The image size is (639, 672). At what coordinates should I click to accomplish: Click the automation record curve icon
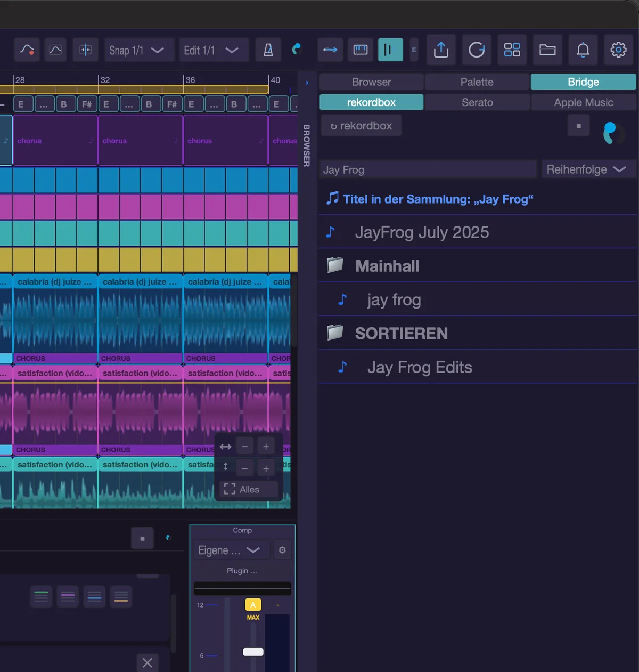point(27,50)
